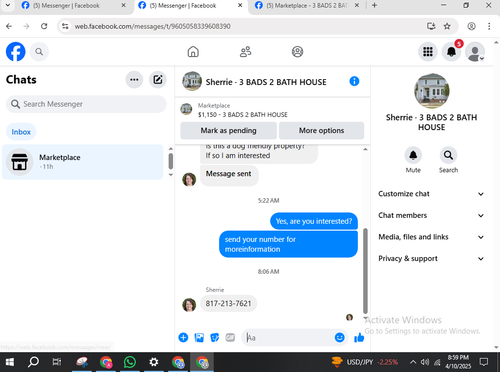Click the Sherrie conversation header title
The image size is (500, 372).
coord(266,82)
